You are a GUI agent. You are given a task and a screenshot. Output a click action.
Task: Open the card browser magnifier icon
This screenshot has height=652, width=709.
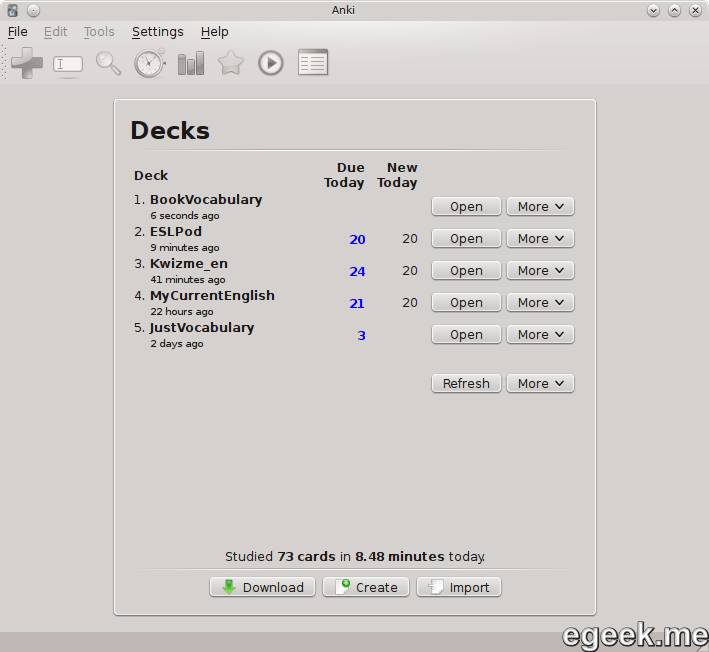pos(109,63)
